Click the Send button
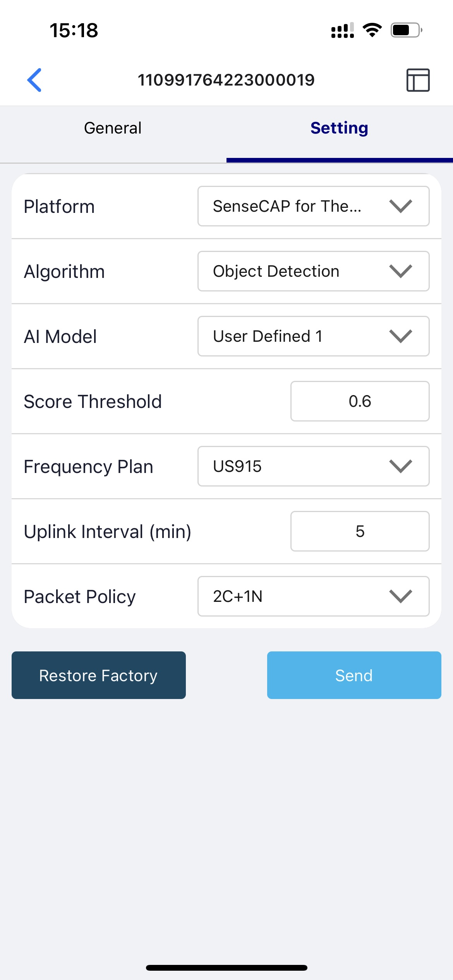 354,675
